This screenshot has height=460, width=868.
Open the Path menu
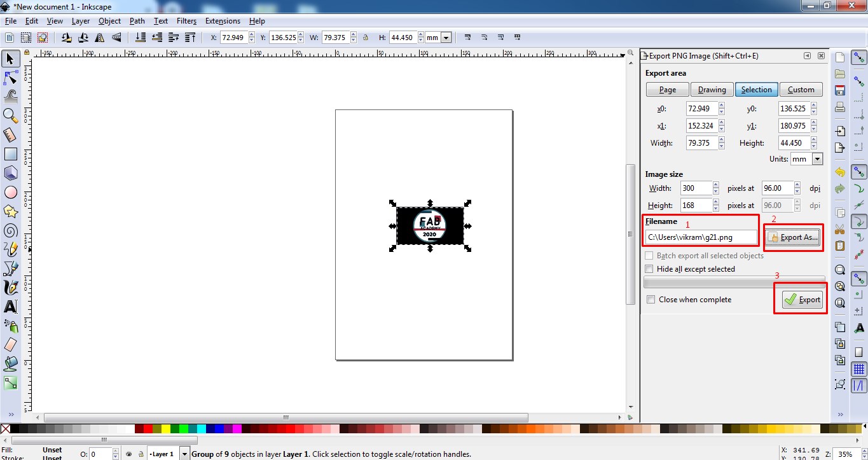137,21
